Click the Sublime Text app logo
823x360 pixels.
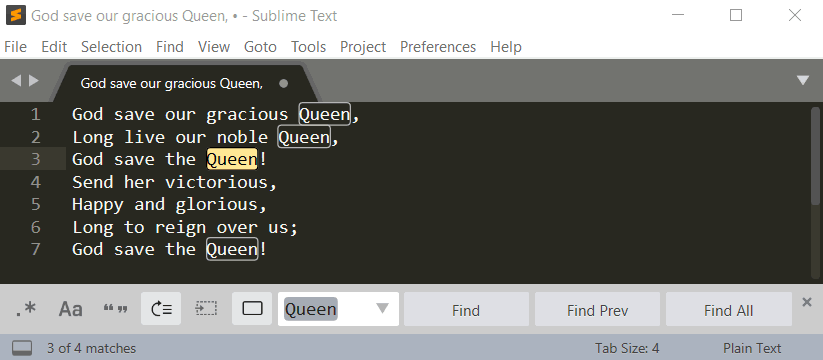click(x=16, y=16)
